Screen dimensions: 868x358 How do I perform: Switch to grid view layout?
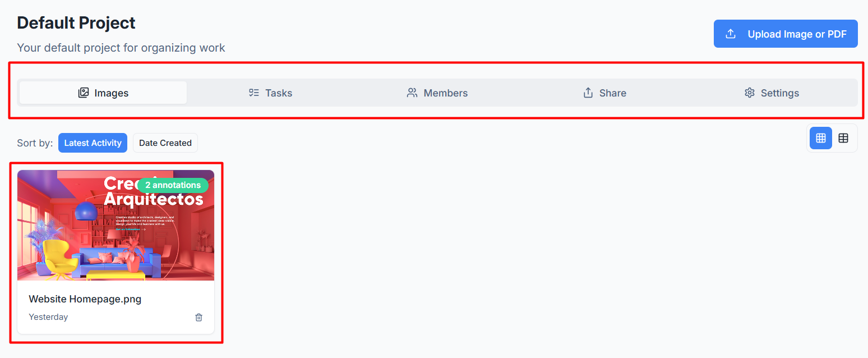821,138
